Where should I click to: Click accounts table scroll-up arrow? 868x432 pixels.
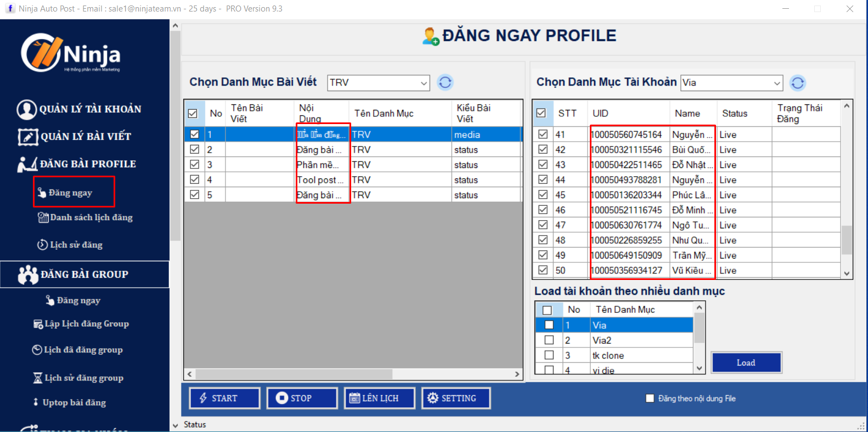point(847,106)
